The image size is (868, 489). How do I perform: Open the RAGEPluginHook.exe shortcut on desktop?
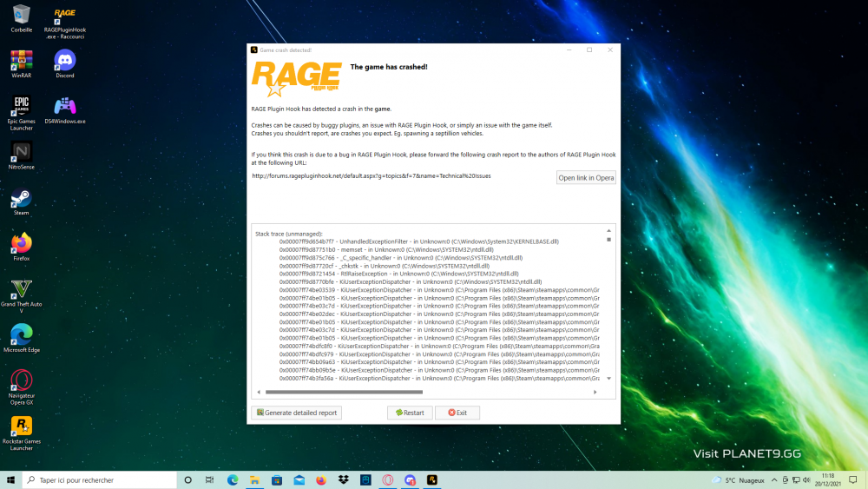[65, 23]
